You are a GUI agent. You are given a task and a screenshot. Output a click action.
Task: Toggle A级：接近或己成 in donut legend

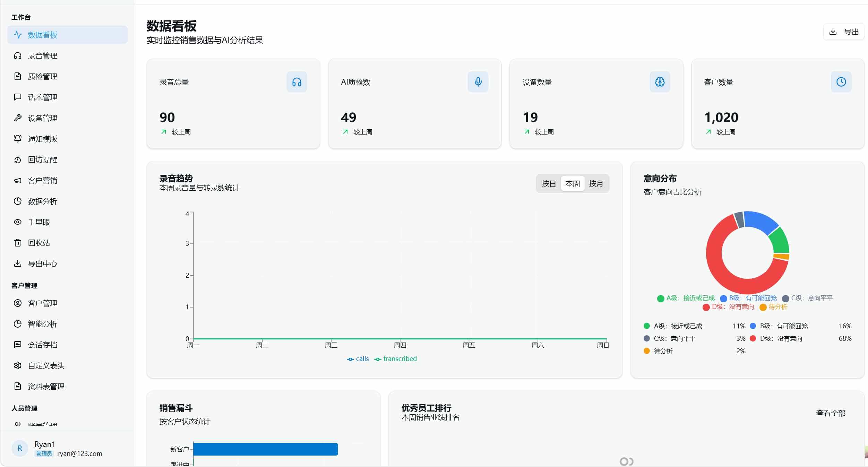point(686,298)
